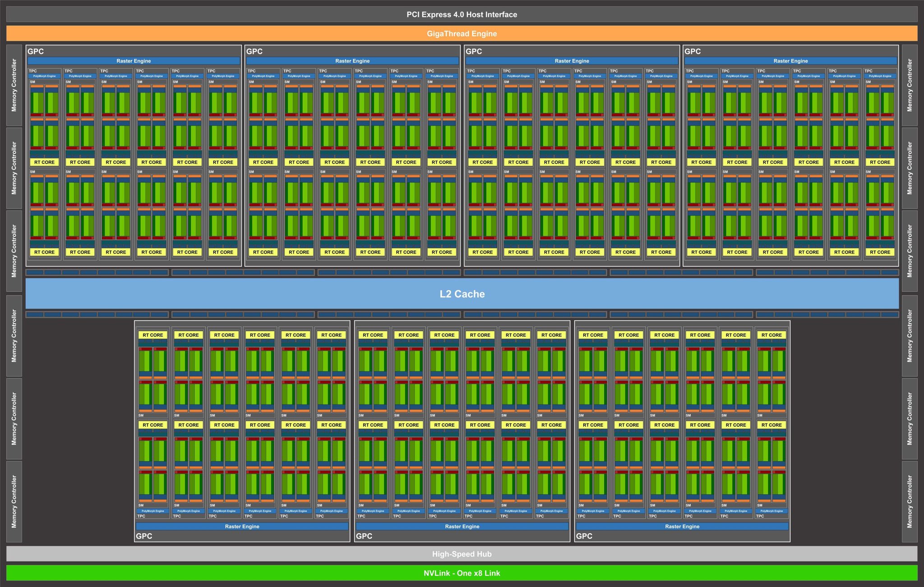Click Raster Engine bar in top-right GPC
The height and width of the screenshot is (587, 924).
pyautogui.click(x=790, y=61)
